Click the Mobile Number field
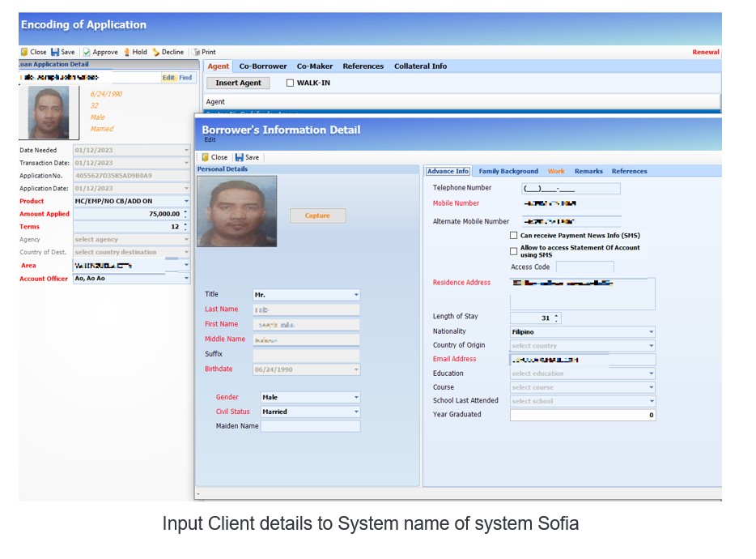This screenshot has height=559, width=756. (x=571, y=203)
